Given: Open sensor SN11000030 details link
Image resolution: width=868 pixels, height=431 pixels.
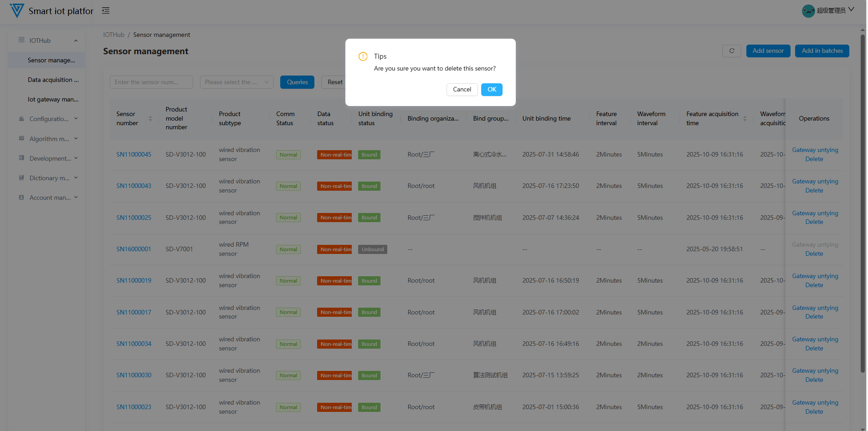Looking at the screenshot, I should pyautogui.click(x=134, y=375).
